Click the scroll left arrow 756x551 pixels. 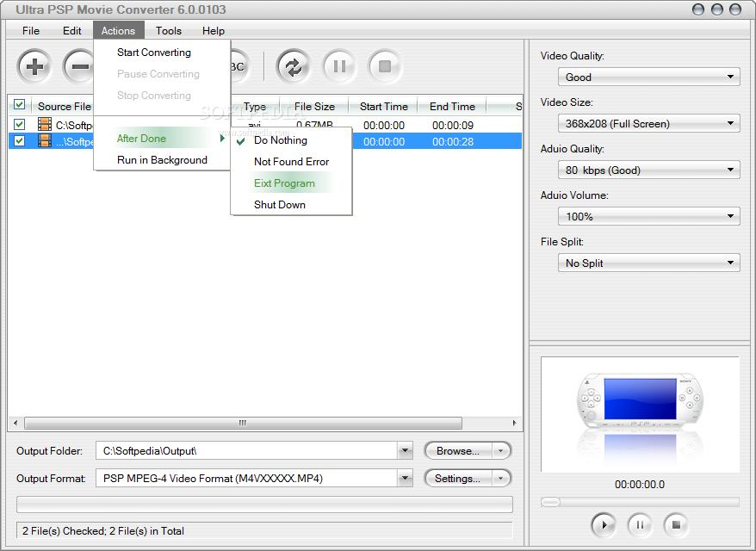coord(15,423)
